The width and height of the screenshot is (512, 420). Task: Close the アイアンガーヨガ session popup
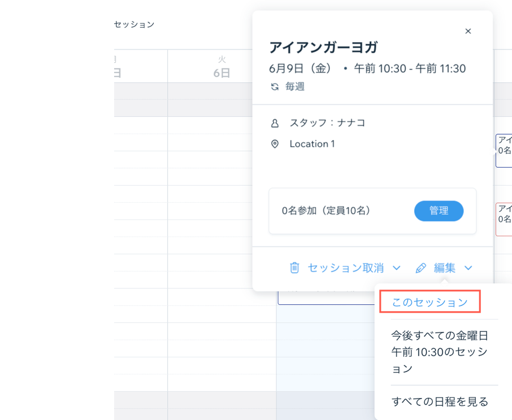pyautogui.click(x=468, y=31)
